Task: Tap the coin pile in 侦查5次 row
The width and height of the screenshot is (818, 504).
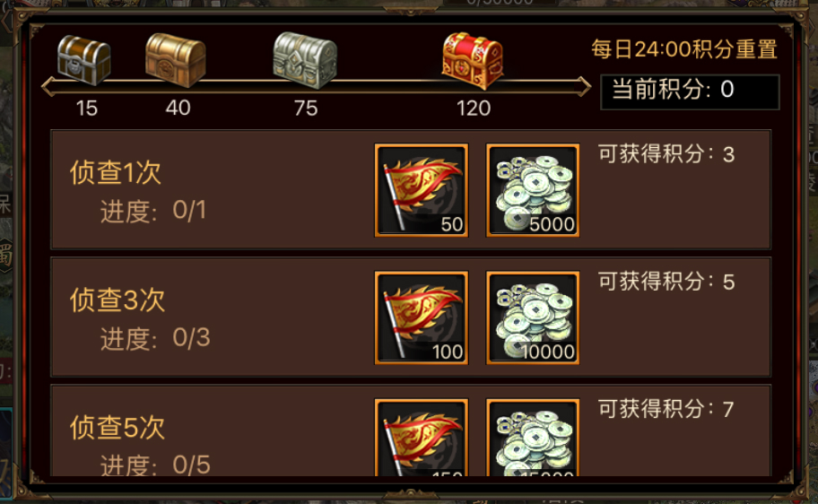Action: point(533,438)
